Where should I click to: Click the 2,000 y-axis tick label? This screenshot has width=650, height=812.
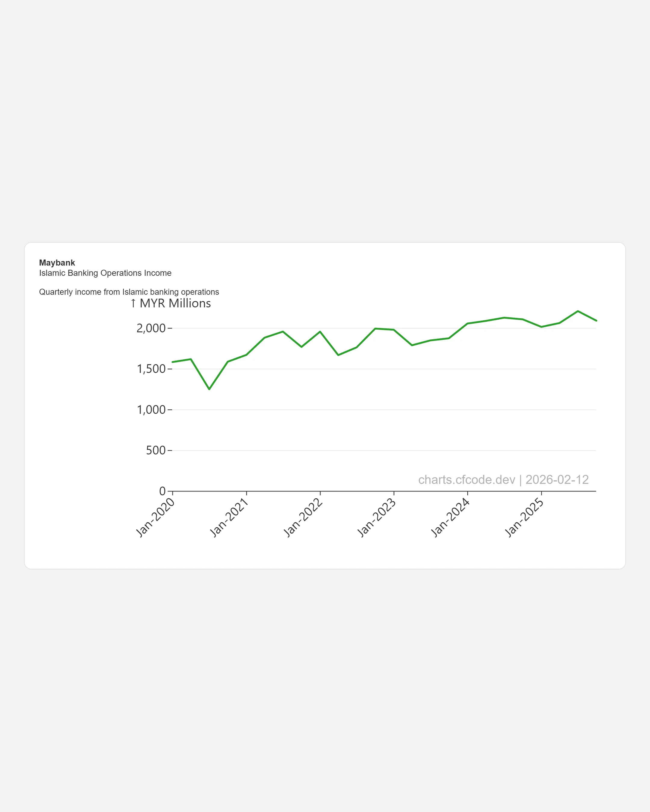tap(151, 328)
